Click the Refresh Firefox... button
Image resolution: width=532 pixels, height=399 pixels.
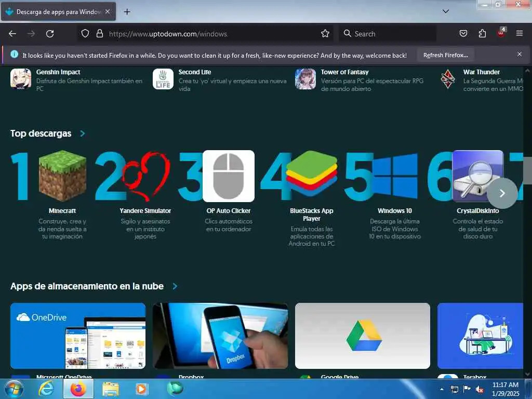coord(445,55)
